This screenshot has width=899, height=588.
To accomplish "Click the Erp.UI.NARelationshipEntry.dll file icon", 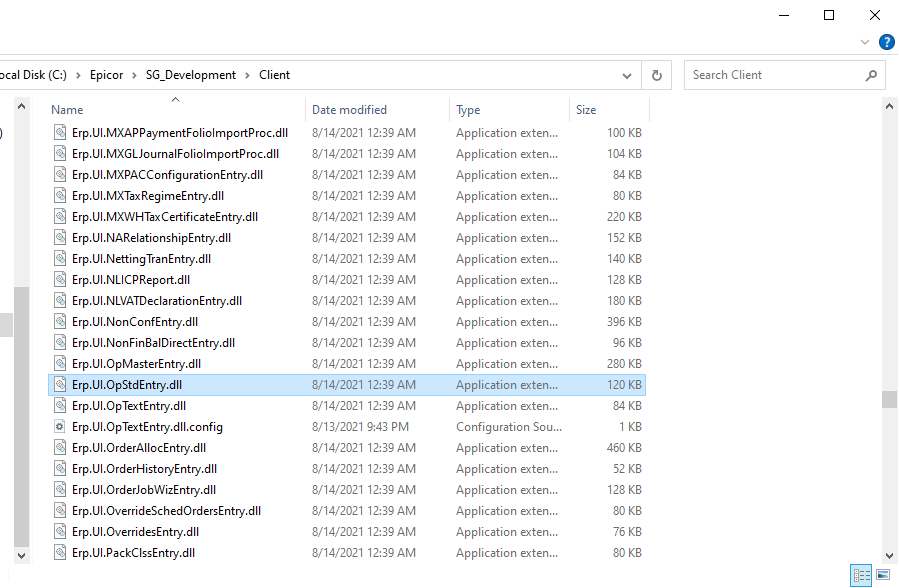I will [x=60, y=238].
